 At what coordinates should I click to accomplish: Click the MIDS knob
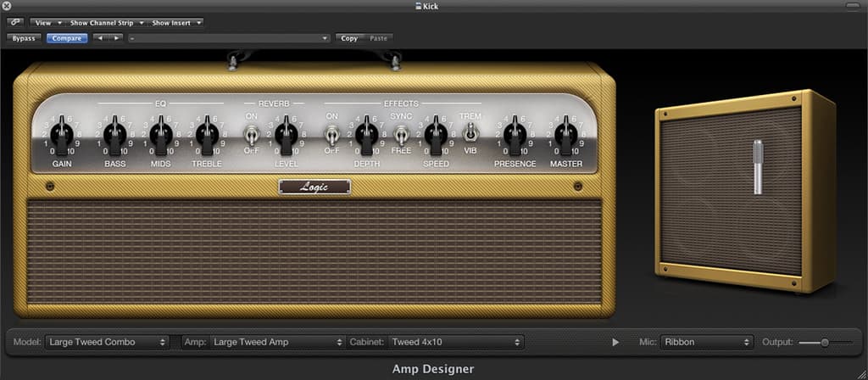(161, 135)
